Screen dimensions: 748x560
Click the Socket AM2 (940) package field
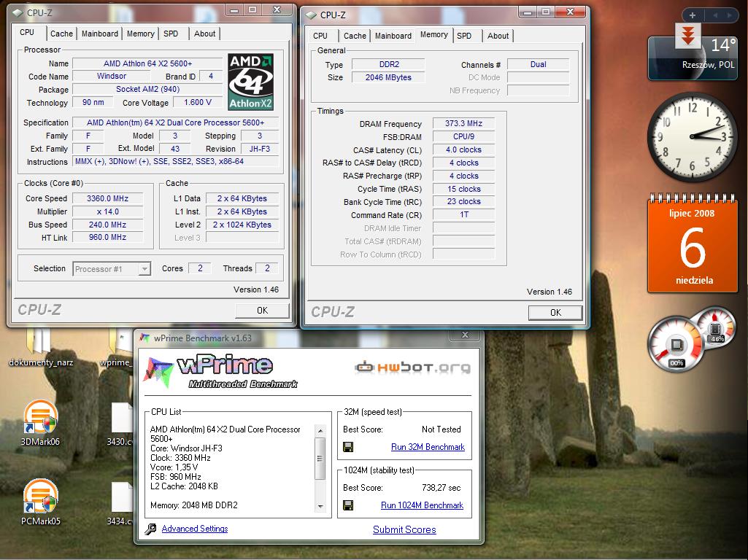coord(147,89)
